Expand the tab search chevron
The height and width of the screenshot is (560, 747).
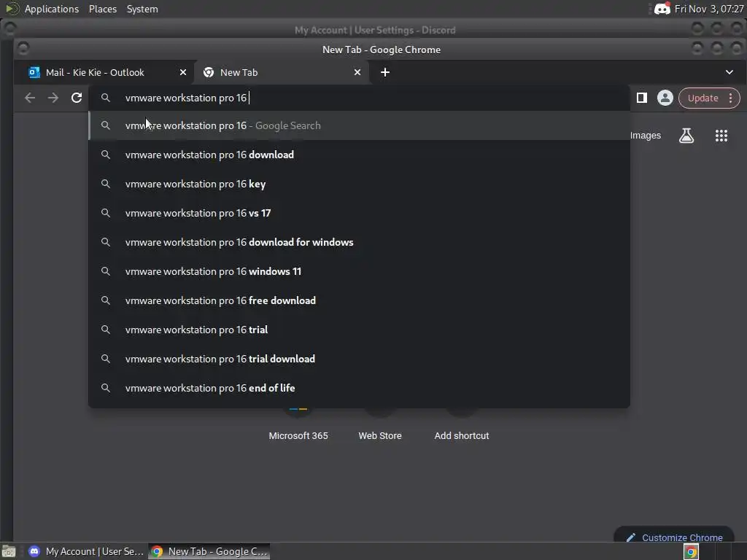click(729, 72)
